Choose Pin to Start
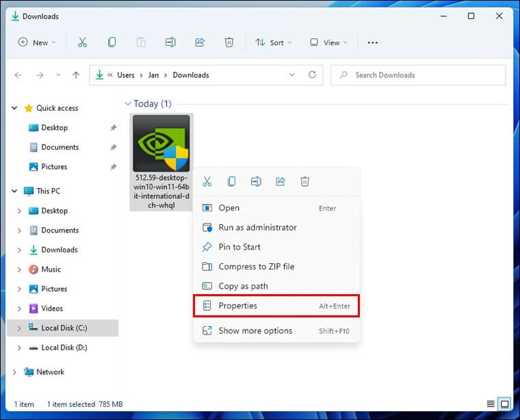 (276, 247)
